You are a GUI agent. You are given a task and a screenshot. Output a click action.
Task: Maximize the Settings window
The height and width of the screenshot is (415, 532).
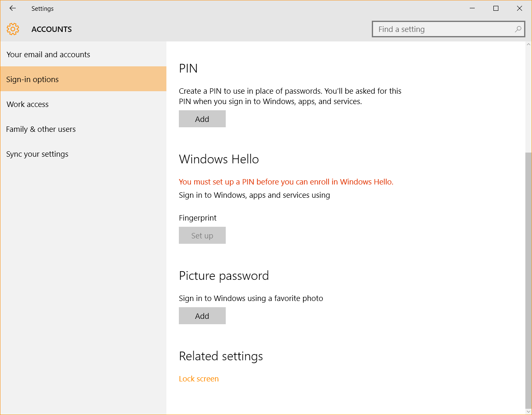(x=496, y=8)
